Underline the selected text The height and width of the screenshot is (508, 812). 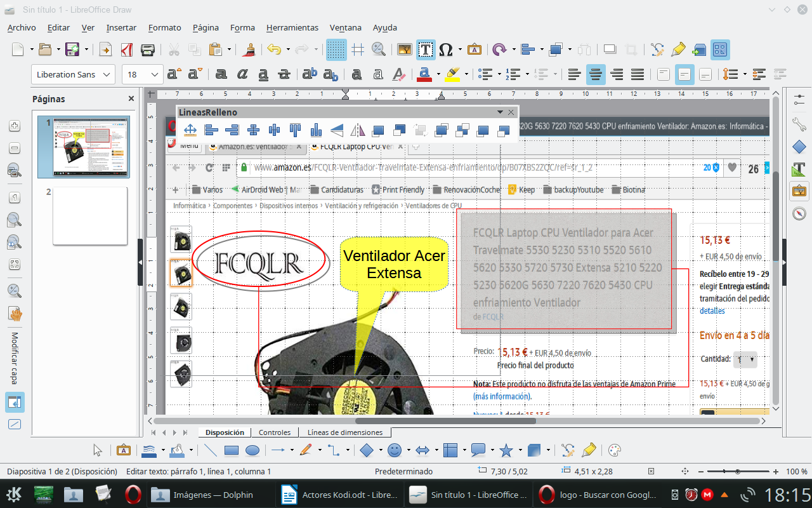click(x=263, y=74)
